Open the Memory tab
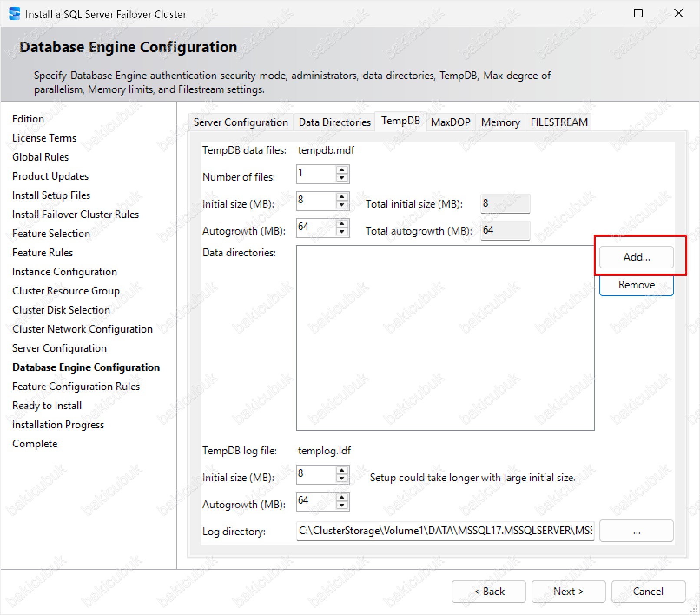The image size is (700, 615). 500,122
